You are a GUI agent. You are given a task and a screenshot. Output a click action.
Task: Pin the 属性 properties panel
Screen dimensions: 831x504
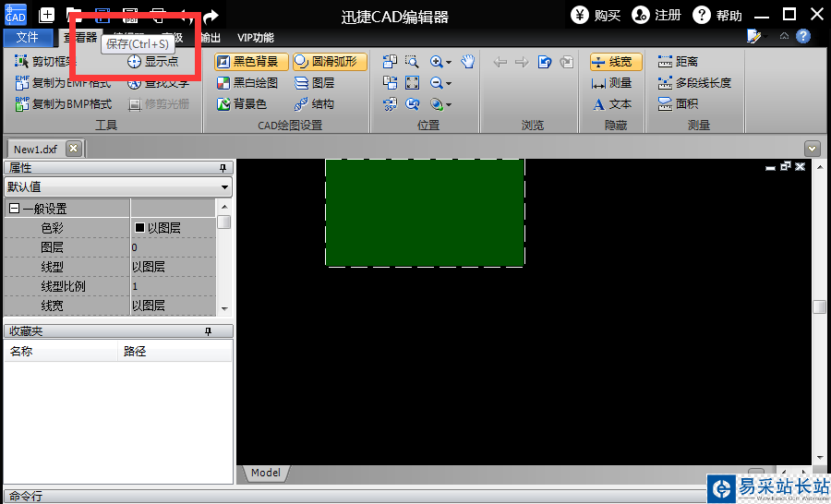coord(223,168)
